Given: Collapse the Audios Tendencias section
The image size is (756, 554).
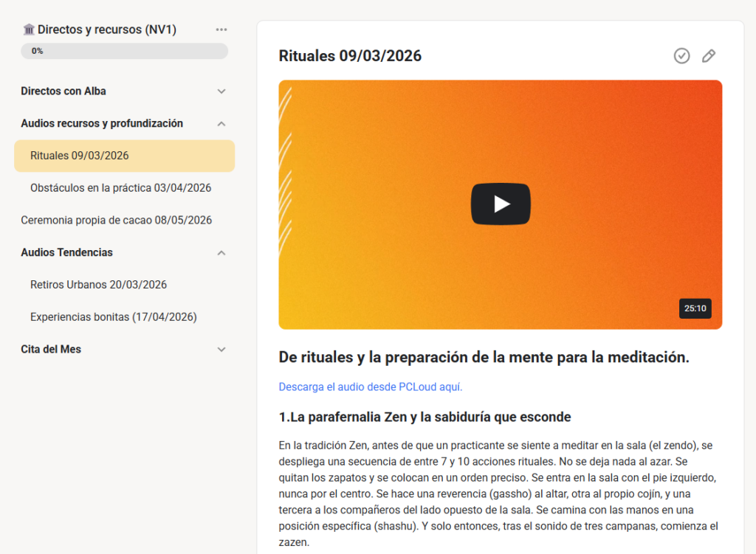Looking at the screenshot, I should 221,253.
